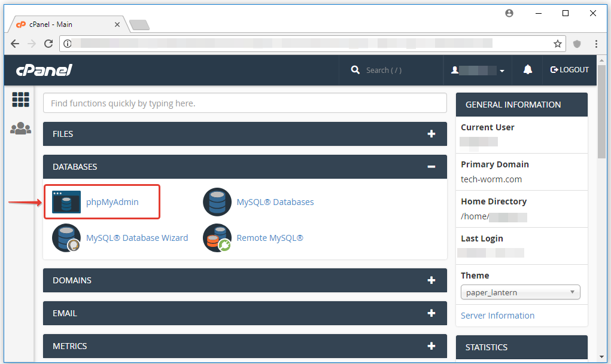This screenshot has width=611, height=364.
Task: Open the phpMyAdmin database icon
Action: tap(66, 202)
